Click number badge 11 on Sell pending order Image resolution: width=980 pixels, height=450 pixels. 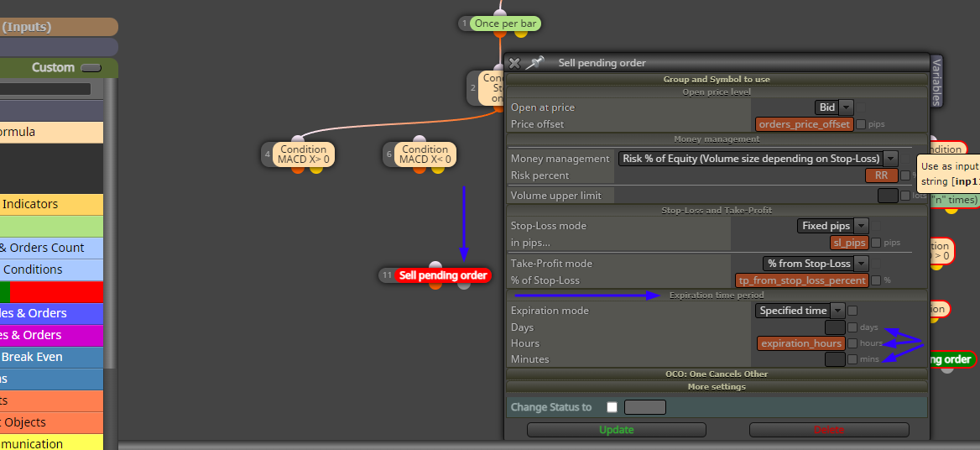(x=387, y=275)
